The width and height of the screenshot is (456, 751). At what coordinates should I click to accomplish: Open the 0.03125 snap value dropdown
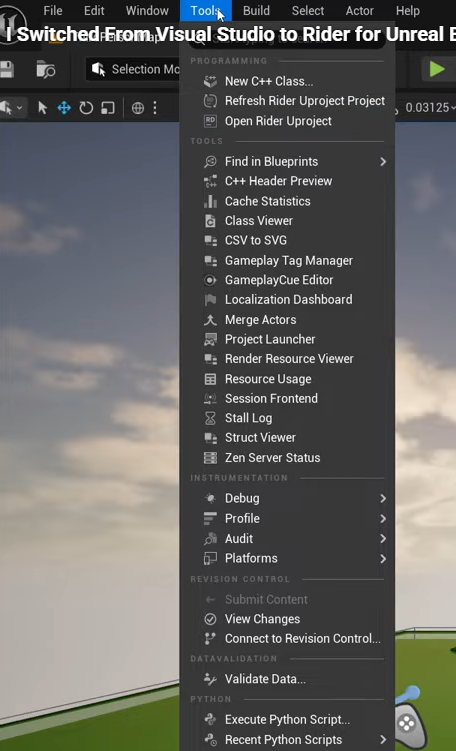[429, 108]
